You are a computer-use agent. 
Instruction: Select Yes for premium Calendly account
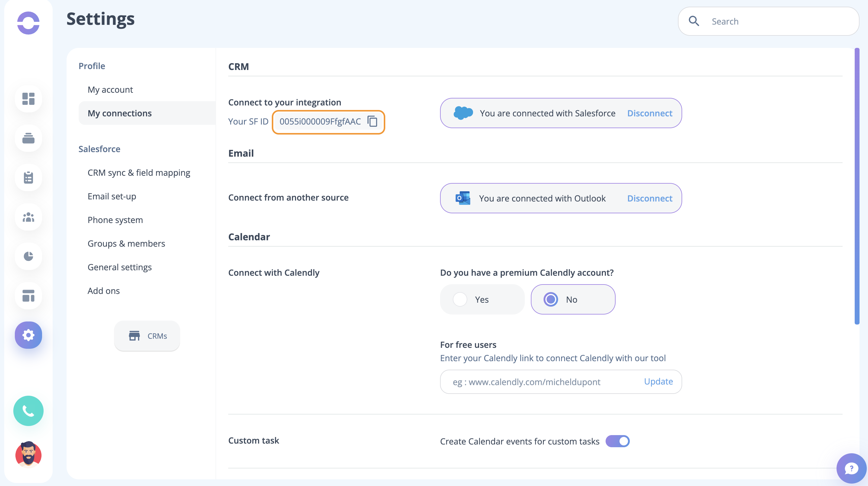(460, 299)
